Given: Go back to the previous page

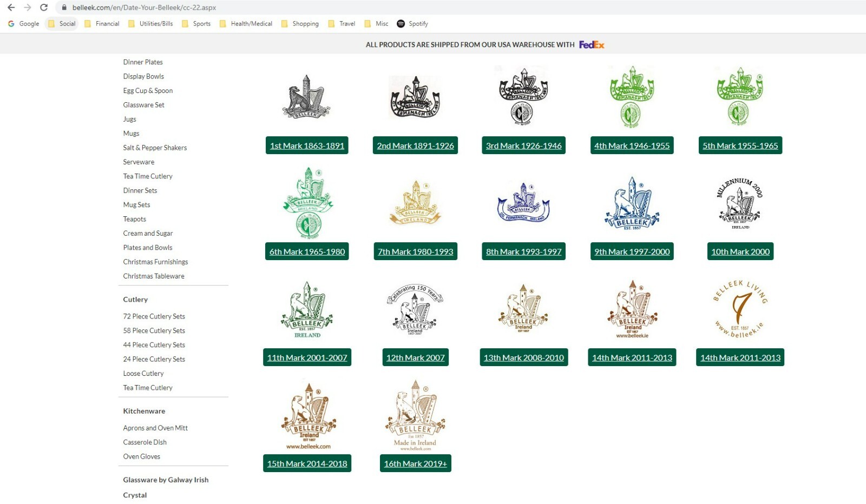Looking at the screenshot, I should (x=11, y=8).
